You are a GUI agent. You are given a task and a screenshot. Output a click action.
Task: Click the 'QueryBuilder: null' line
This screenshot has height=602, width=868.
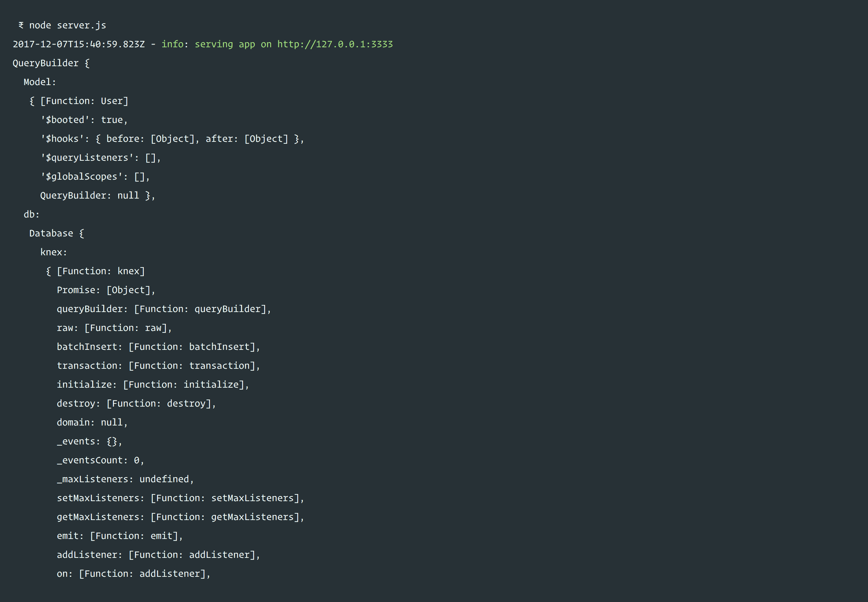(97, 195)
